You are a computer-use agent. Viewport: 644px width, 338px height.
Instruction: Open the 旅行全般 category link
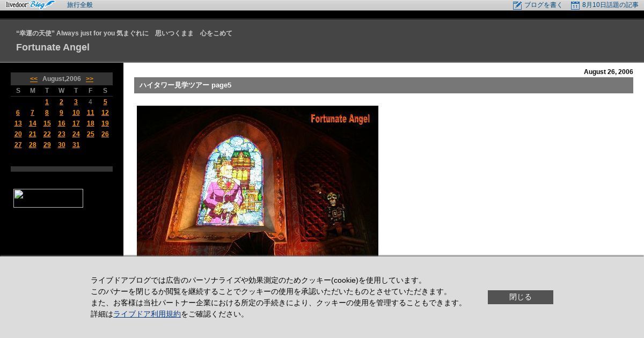pyautogui.click(x=80, y=5)
